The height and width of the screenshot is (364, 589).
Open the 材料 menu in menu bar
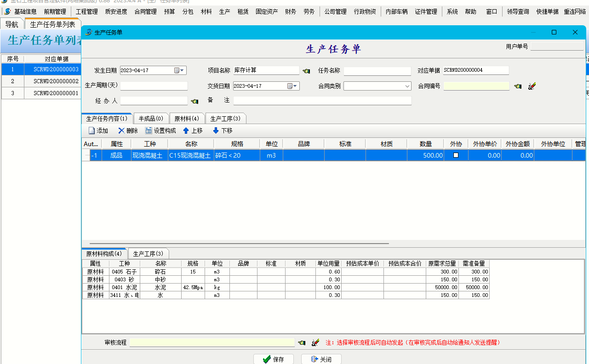pyautogui.click(x=206, y=11)
